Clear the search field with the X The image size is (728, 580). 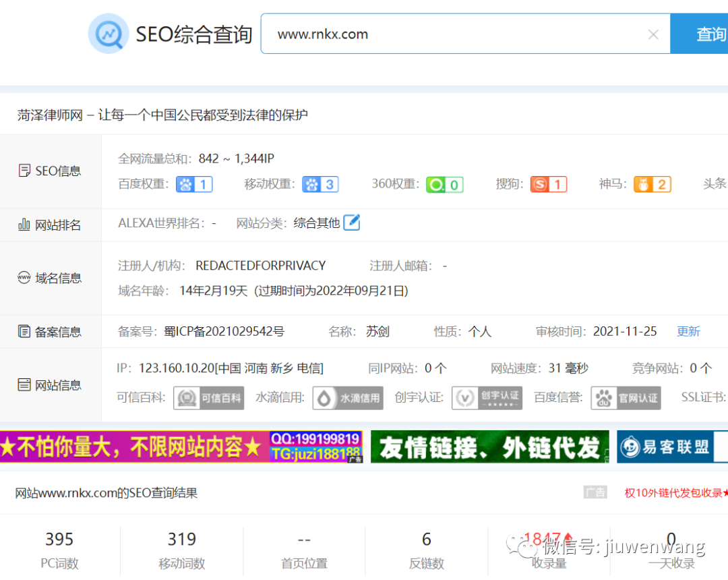coord(653,34)
